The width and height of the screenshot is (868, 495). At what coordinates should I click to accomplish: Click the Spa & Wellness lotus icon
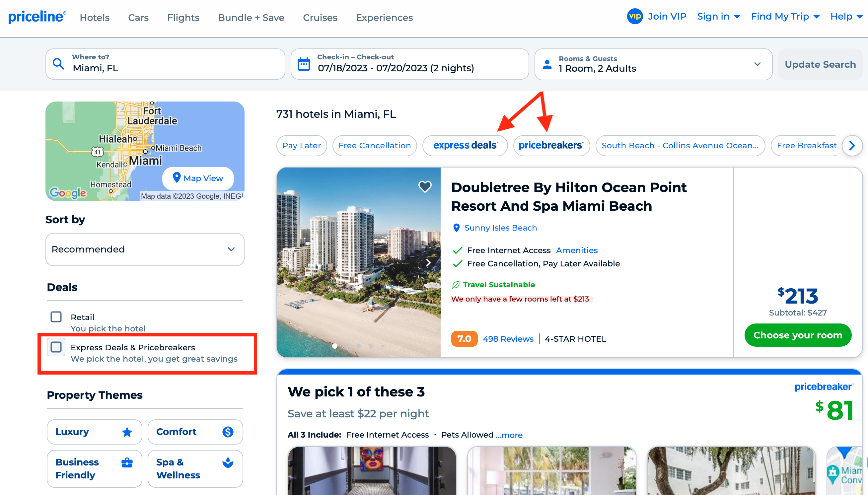[228, 462]
